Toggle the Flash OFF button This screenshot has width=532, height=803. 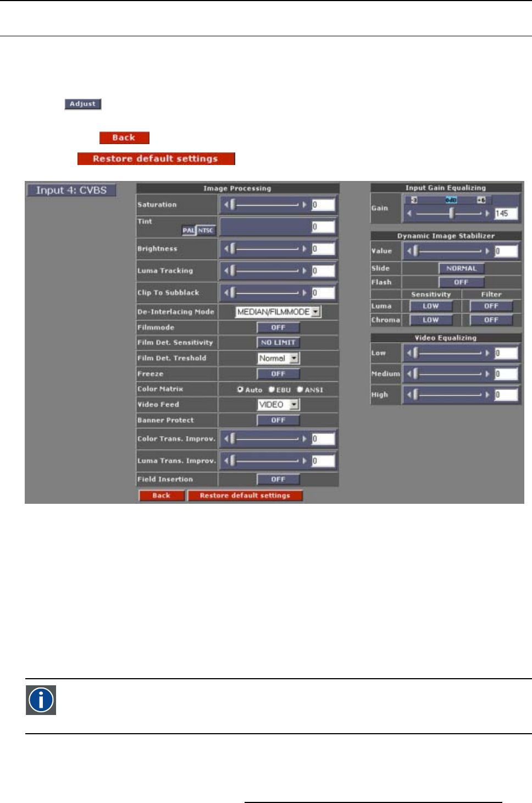click(x=461, y=282)
